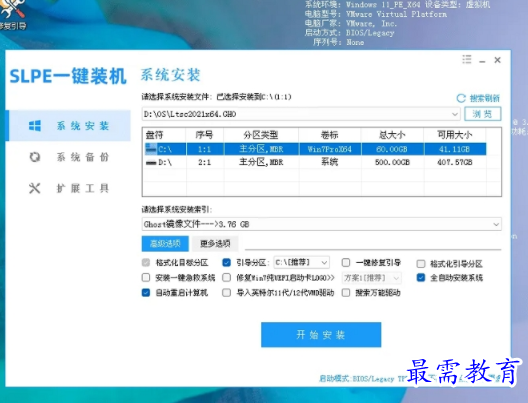Enable the 搜索万能驱动 checkbox
Screen dimensions: 528x403
[346, 293]
